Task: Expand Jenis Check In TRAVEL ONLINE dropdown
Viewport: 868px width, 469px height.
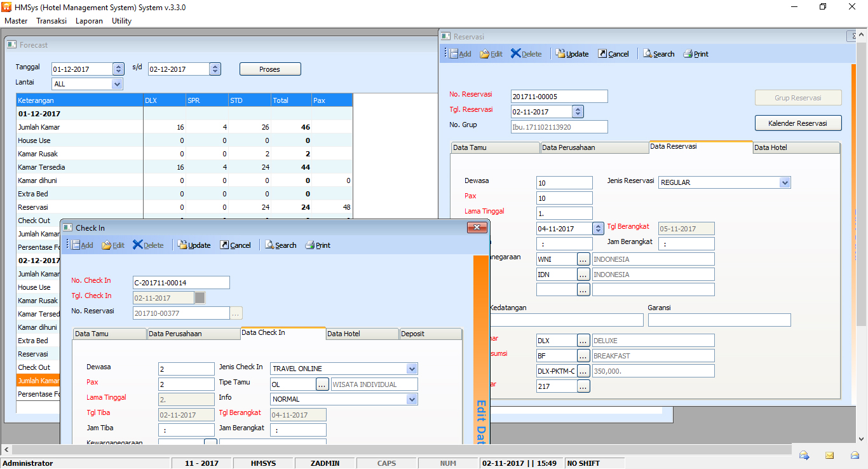Action: click(x=412, y=369)
